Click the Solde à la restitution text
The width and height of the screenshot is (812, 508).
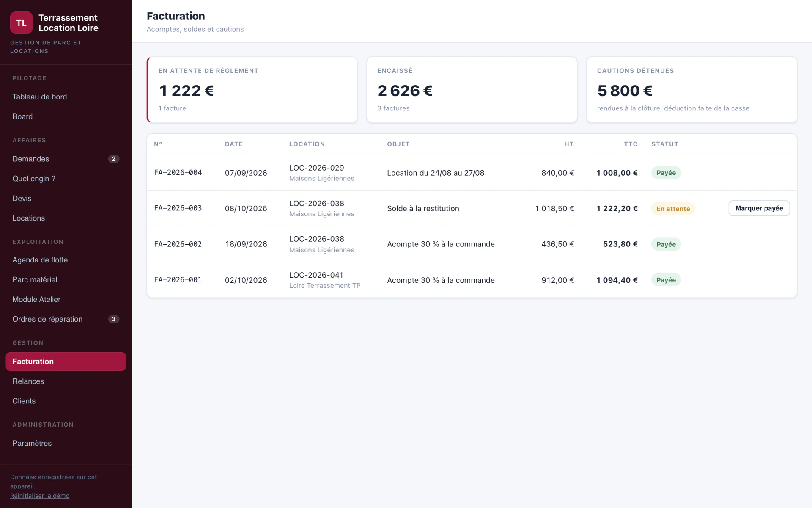[x=423, y=208]
